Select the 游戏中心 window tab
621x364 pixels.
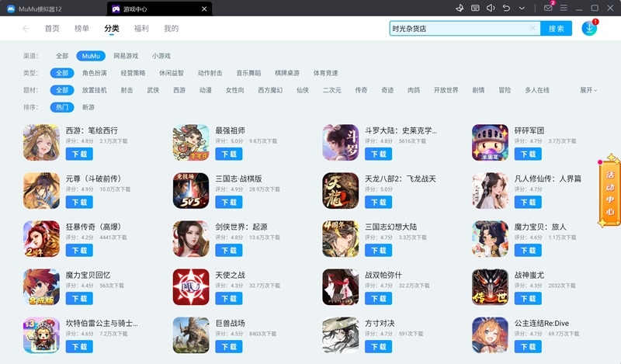(x=159, y=9)
